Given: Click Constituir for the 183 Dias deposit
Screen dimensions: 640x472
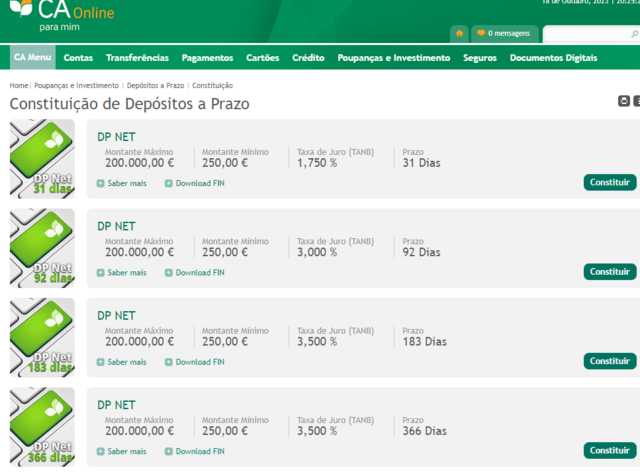Looking at the screenshot, I should coord(610,361).
